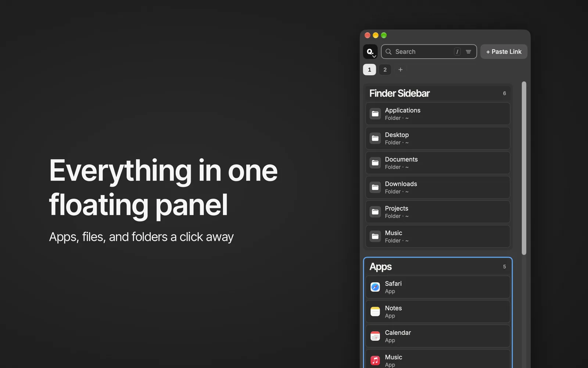
Task: Click the Downloads folder icon
Action: (x=375, y=187)
